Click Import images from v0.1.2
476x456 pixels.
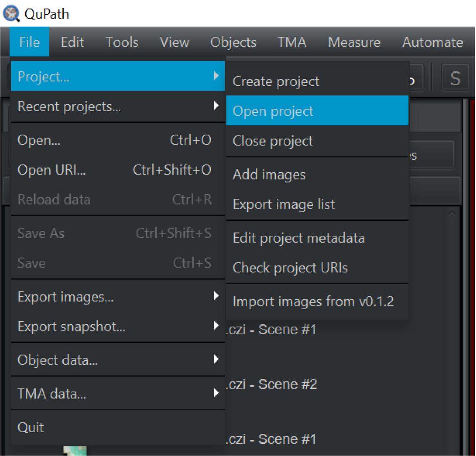click(313, 301)
